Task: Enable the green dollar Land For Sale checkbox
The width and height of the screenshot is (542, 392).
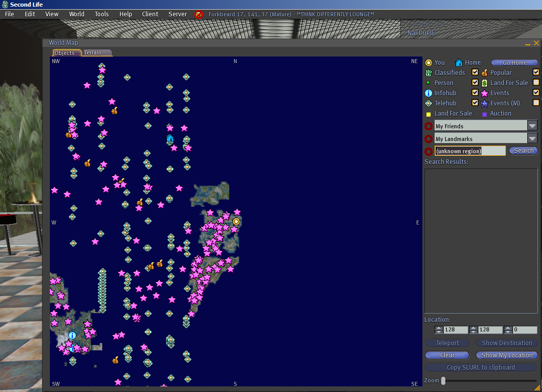Action: [x=536, y=82]
